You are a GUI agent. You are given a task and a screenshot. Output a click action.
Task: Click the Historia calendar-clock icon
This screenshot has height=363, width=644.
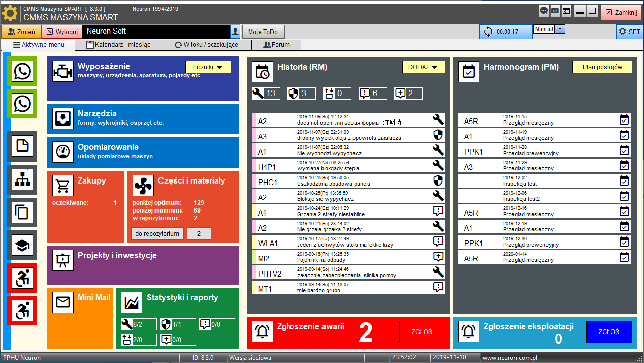pos(263,72)
